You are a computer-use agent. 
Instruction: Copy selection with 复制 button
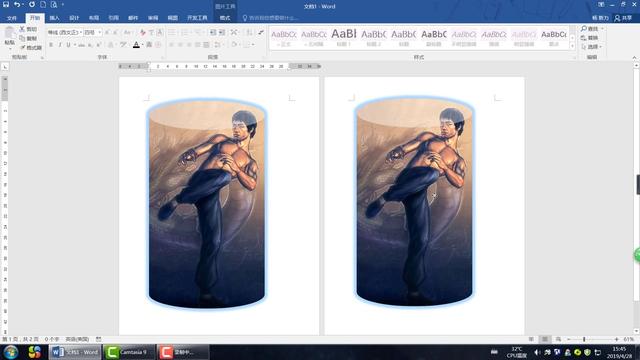coord(28,38)
